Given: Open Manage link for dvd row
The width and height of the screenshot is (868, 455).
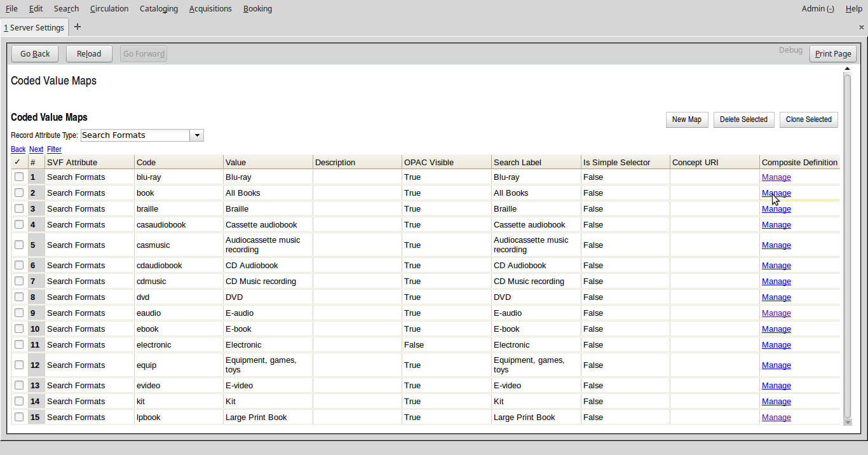Looking at the screenshot, I should click(x=776, y=297).
